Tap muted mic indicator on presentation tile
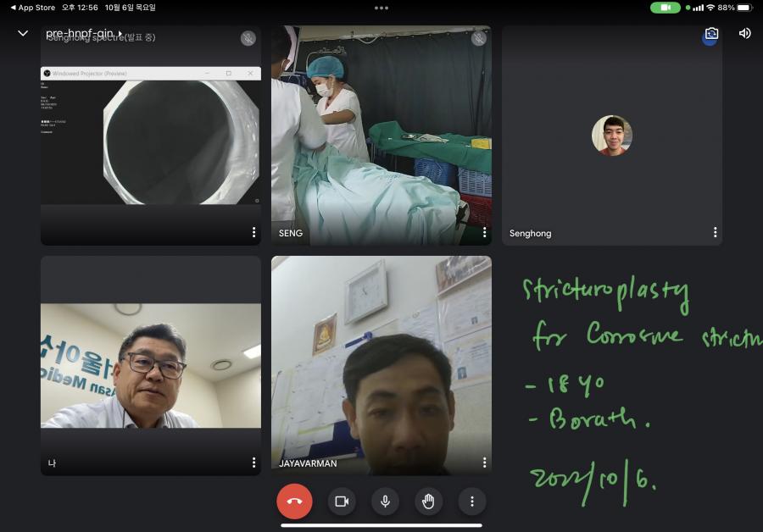The width and height of the screenshot is (763, 532). 248,38
